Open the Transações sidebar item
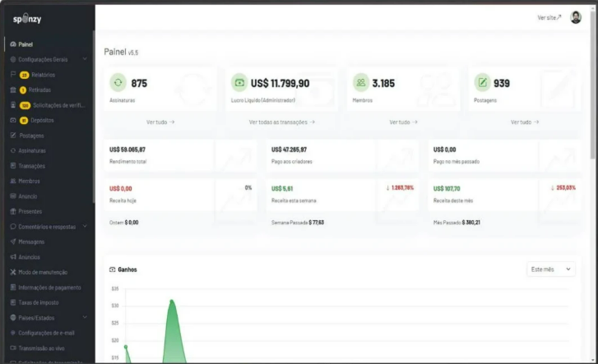This screenshot has height=364, width=598. [x=31, y=165]
